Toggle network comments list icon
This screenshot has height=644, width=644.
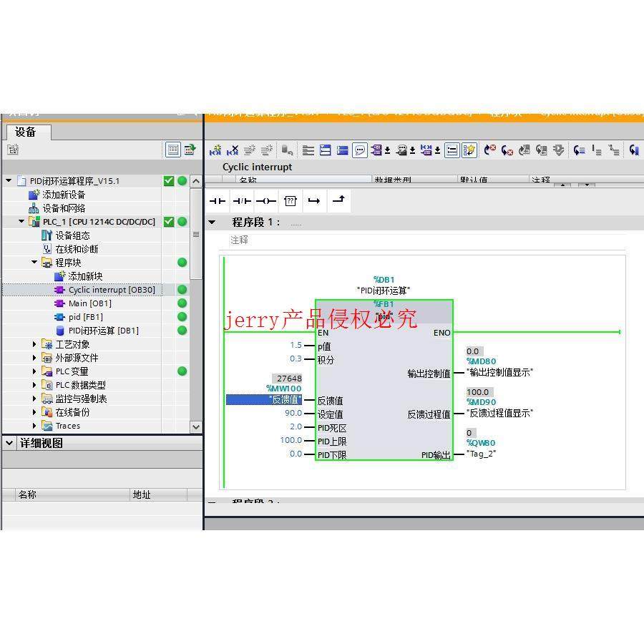452,150
